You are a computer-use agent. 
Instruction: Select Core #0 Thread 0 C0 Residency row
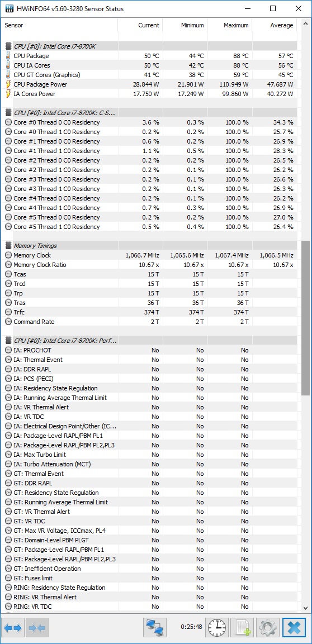(x=149, y=122)
